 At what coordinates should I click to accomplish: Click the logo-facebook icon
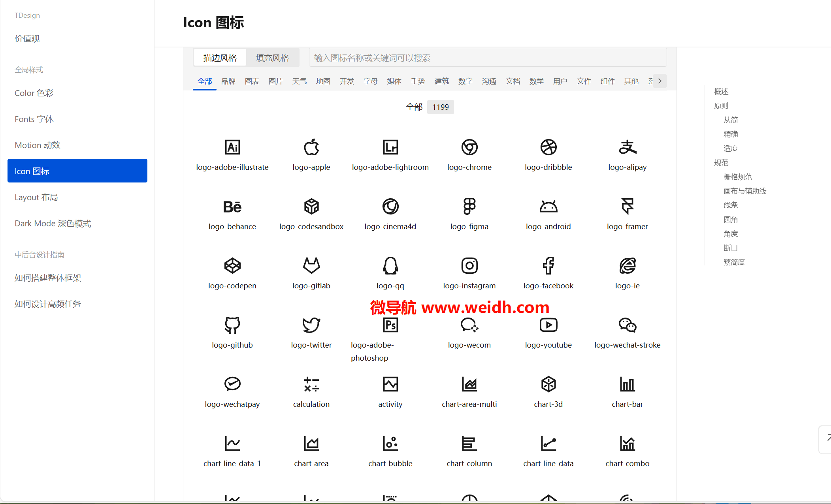click(x=548, y=266)
